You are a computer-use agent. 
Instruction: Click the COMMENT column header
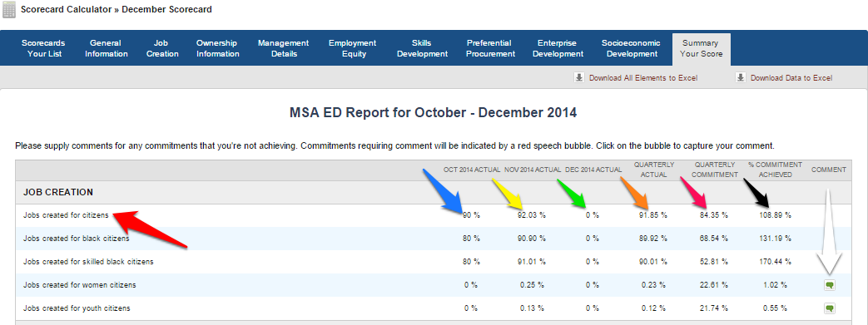tap(829, 170)
